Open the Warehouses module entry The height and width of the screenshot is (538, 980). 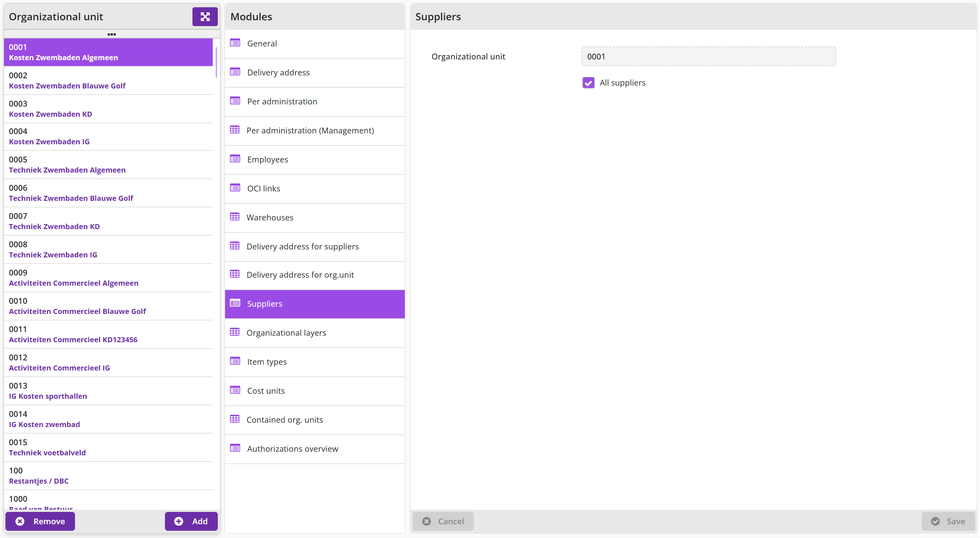315,217
